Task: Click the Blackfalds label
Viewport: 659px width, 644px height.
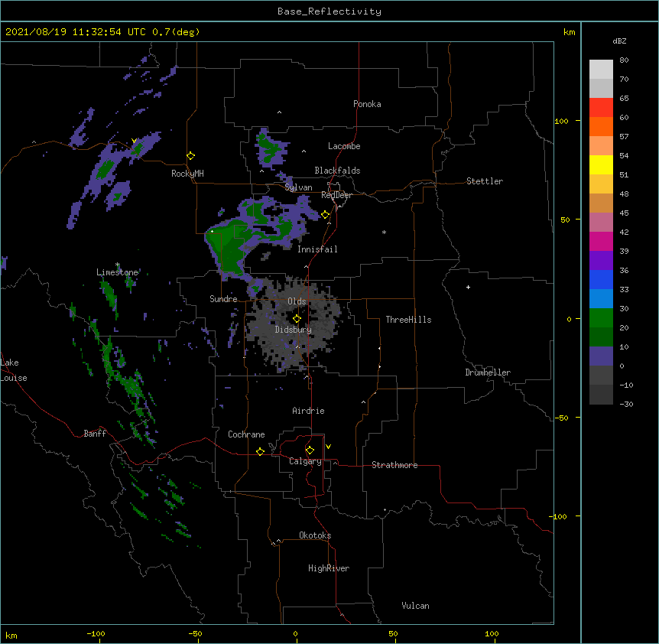Action: point(337,171)
